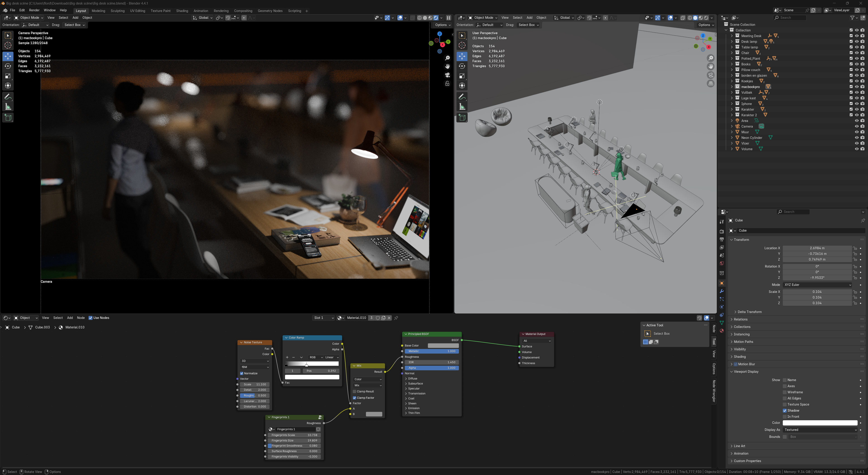
Task: Click Viewport Display Color swatch
Action: pos(820,423)
